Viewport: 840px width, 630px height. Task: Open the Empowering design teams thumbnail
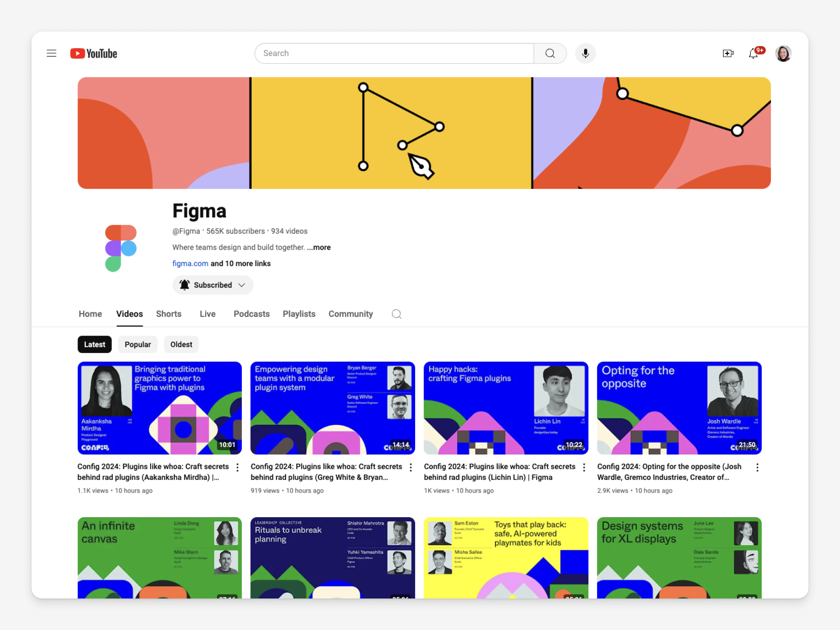[x=332, y=408]
